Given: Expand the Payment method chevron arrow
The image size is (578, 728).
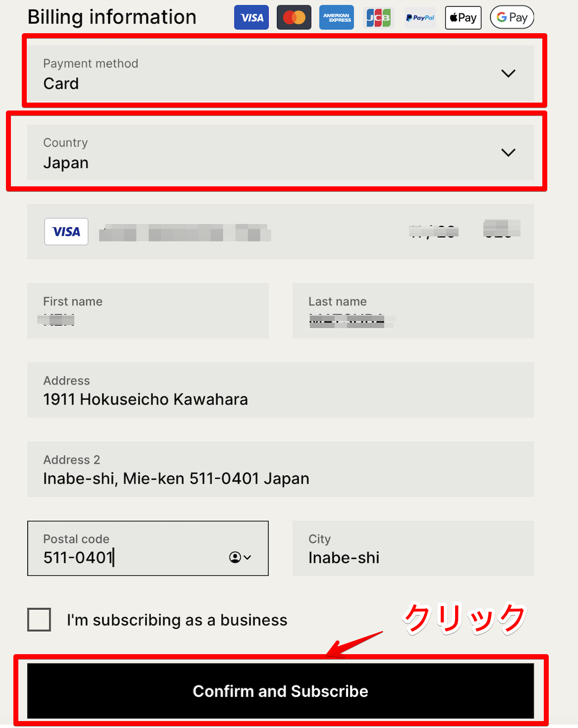Looking at the screenshot, I should pos(509,73).
